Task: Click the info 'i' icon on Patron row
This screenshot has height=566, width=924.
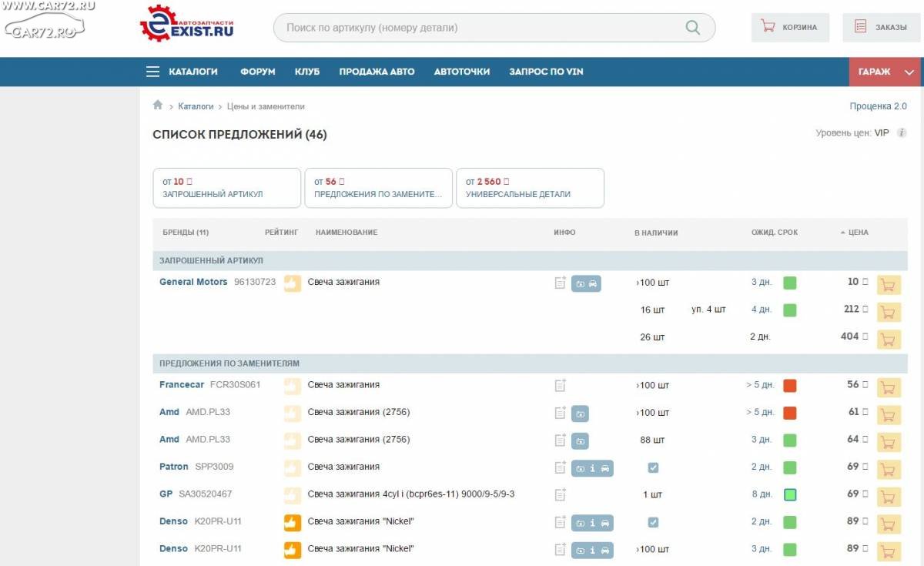Action: [592, 468]
